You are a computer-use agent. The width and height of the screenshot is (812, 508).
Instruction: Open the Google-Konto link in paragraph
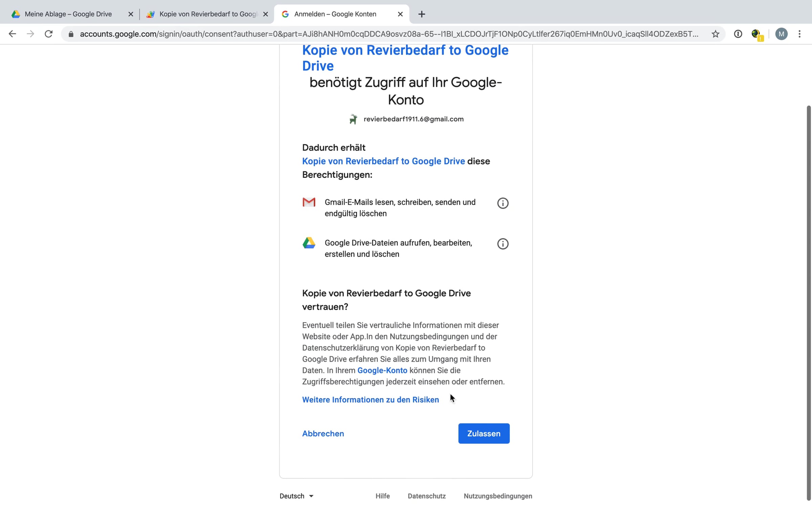click(x=382, y=370)
